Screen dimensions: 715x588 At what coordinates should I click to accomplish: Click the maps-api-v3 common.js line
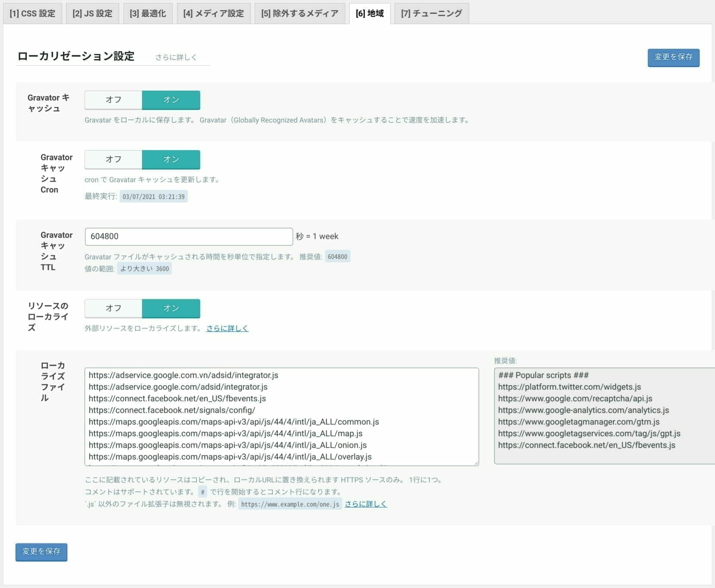(234, 422)
